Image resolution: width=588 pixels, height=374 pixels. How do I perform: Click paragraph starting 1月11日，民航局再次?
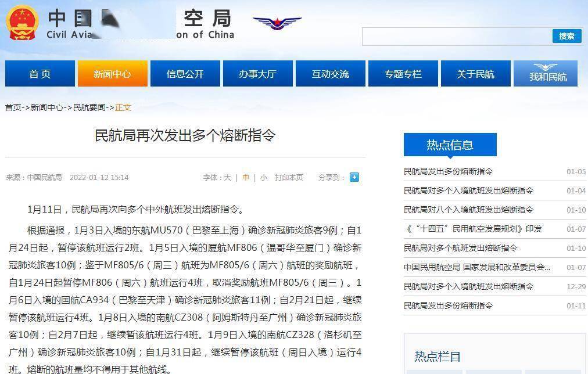tap(137, 209)
